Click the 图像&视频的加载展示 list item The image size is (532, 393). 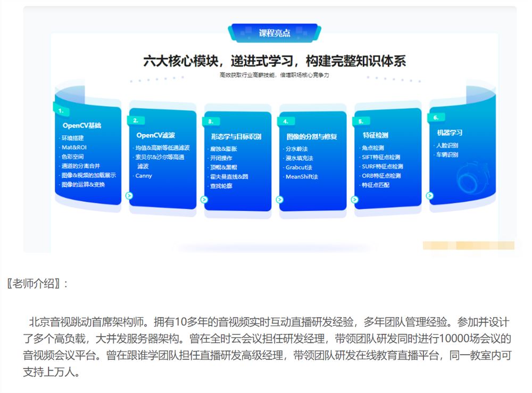point(88,175)
